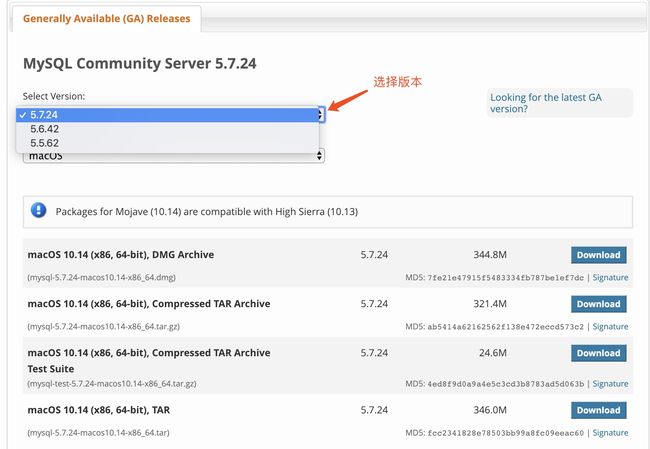Download the 346.0M TAR package

[599, 410]
